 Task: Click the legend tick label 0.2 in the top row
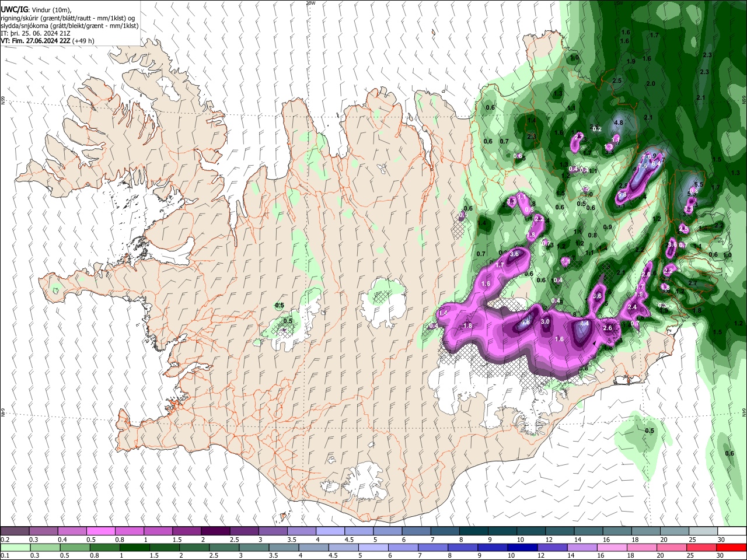point(5,540)
